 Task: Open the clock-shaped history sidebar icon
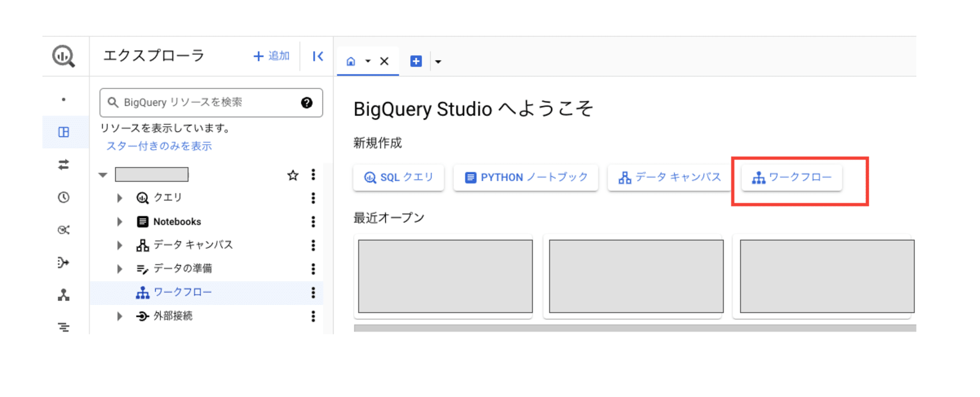[x=64, y=197]
